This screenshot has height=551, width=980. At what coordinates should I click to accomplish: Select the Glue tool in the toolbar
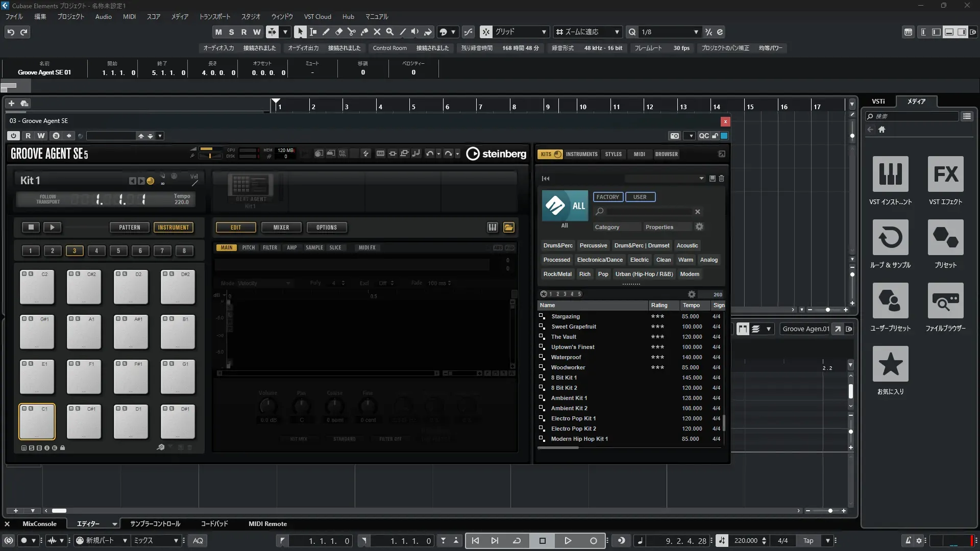[364, 32]
